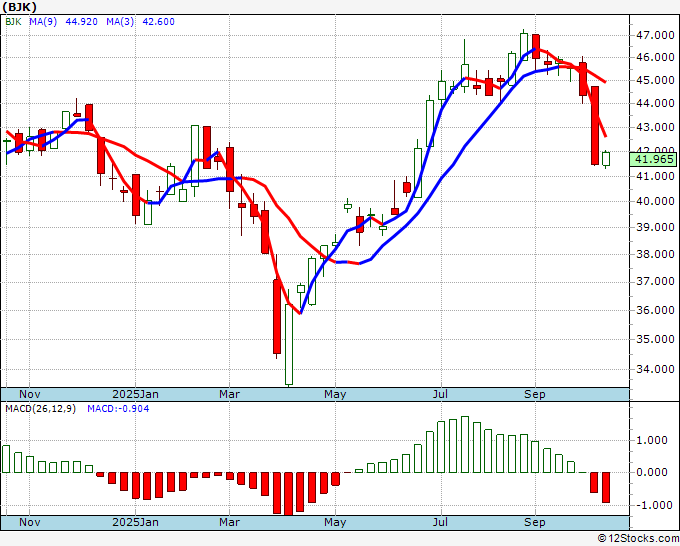The image size is (680, 546).
Task: Click the 35.000 price axis label
Action: coord(655,339)
